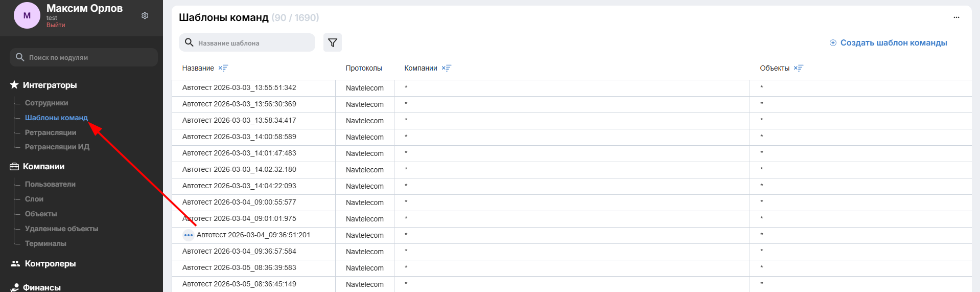This screenshot has height=292, width=980.
Task: Click the Выйти logout link
Action: click(56, 25)
